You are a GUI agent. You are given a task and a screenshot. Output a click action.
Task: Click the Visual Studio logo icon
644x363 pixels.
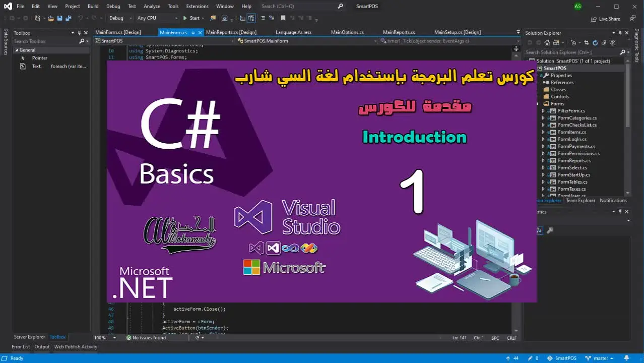pyautogui.click(x=8, y=6)
